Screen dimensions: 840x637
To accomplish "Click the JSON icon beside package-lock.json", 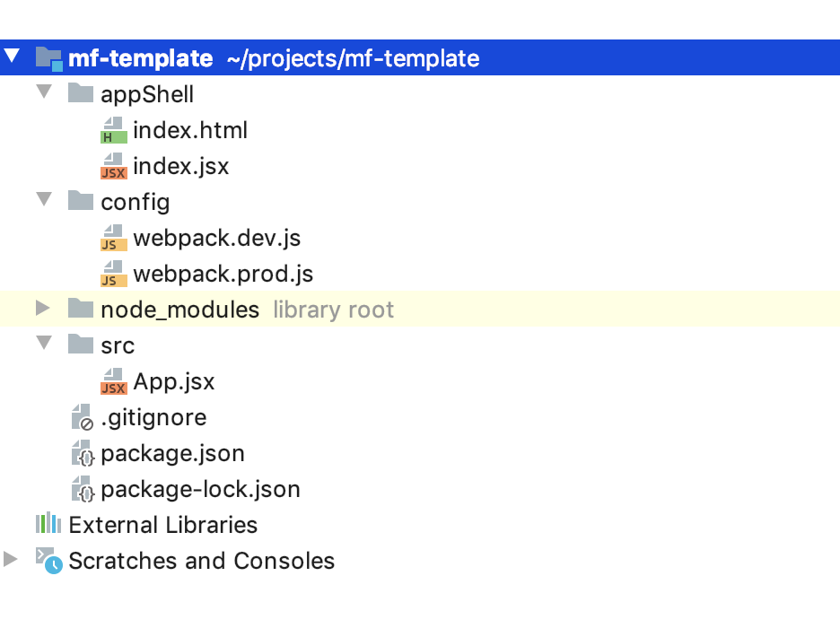I will point(81,489).
